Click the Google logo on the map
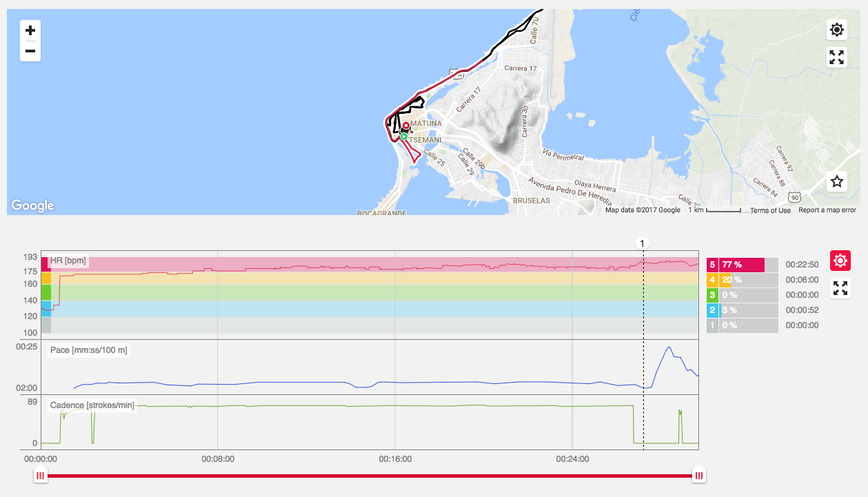 pos(32,205)
